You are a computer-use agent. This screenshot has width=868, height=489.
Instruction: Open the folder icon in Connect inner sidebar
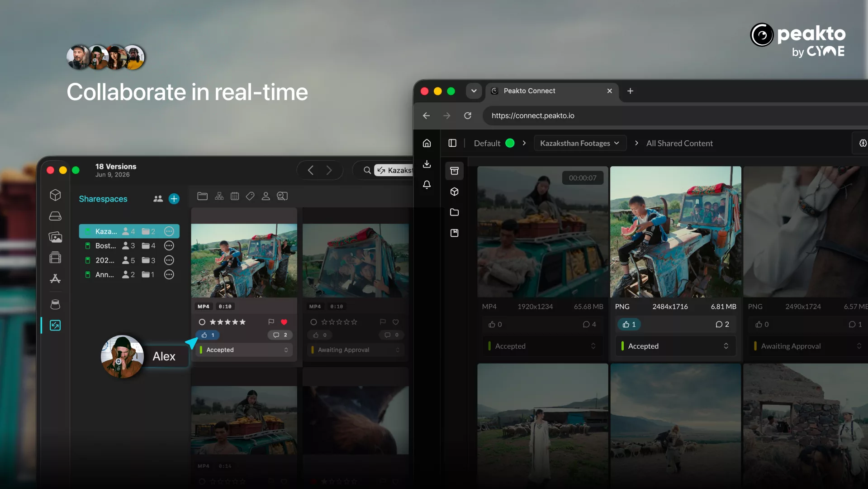[x=455, y=212]
